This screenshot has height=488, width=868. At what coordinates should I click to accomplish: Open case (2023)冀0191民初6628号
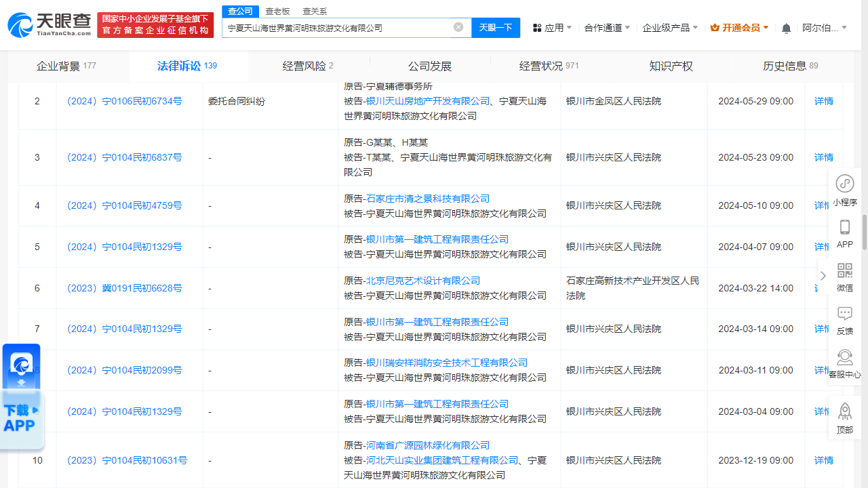[x=124, y=288]
